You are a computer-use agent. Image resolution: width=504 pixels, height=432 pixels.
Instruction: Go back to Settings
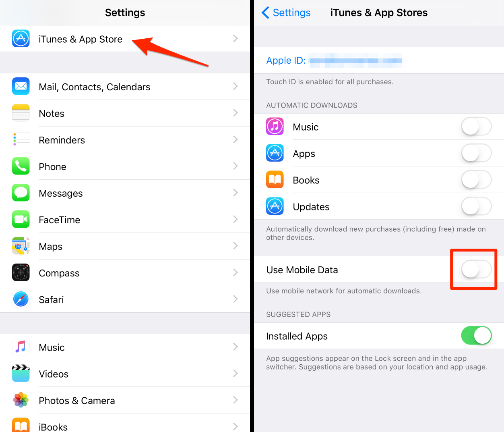click(x=286, y=12)
